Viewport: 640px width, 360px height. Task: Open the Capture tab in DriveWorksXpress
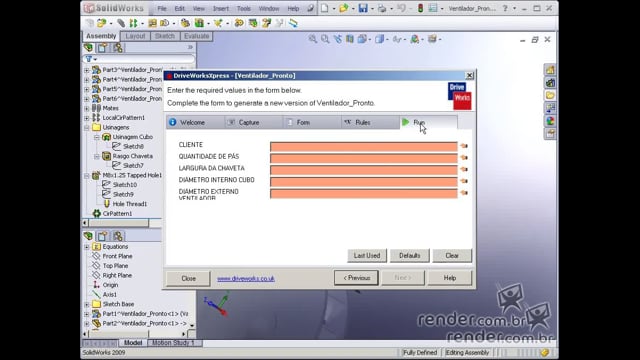coord(253,122)
